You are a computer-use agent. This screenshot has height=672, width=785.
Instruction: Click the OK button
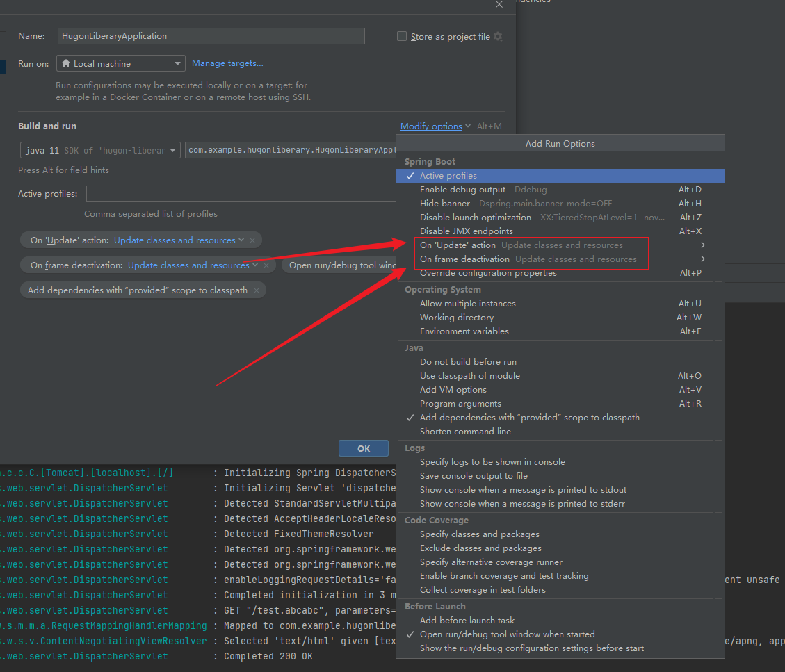pos(364,448)
